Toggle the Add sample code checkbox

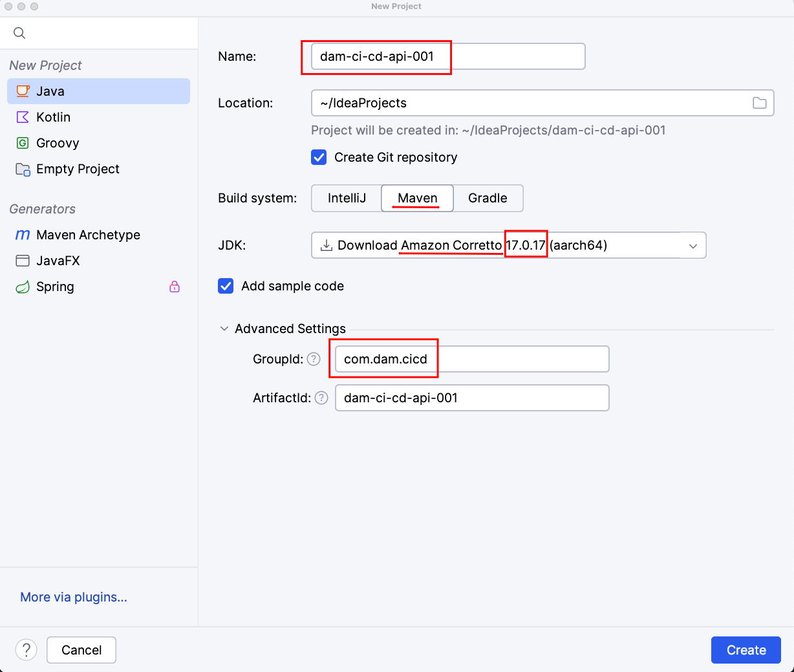226,286
